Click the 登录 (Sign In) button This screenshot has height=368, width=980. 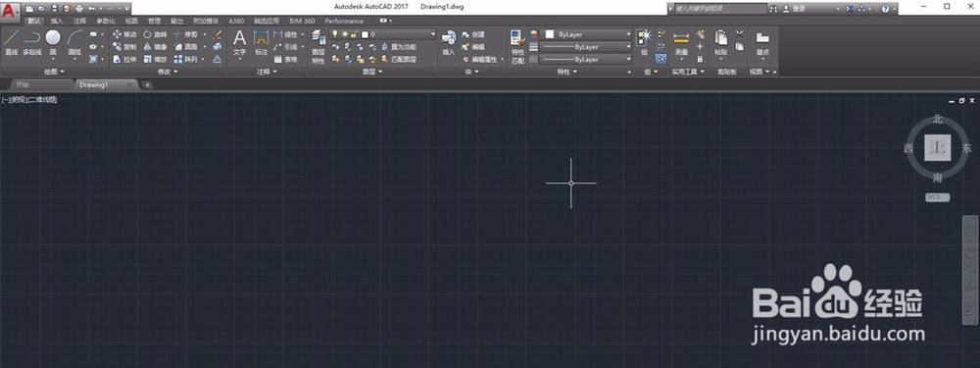tap(794, 9)
